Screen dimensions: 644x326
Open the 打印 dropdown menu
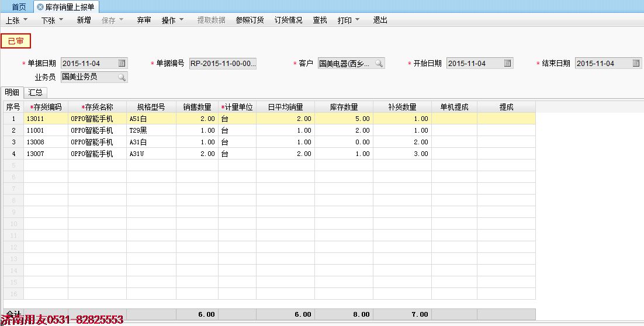tap(348, 20)
